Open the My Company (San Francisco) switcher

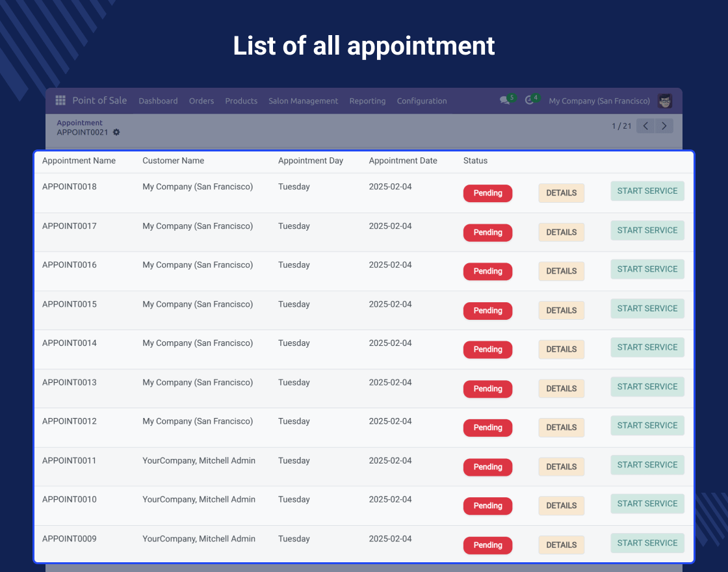coord(599,101)
